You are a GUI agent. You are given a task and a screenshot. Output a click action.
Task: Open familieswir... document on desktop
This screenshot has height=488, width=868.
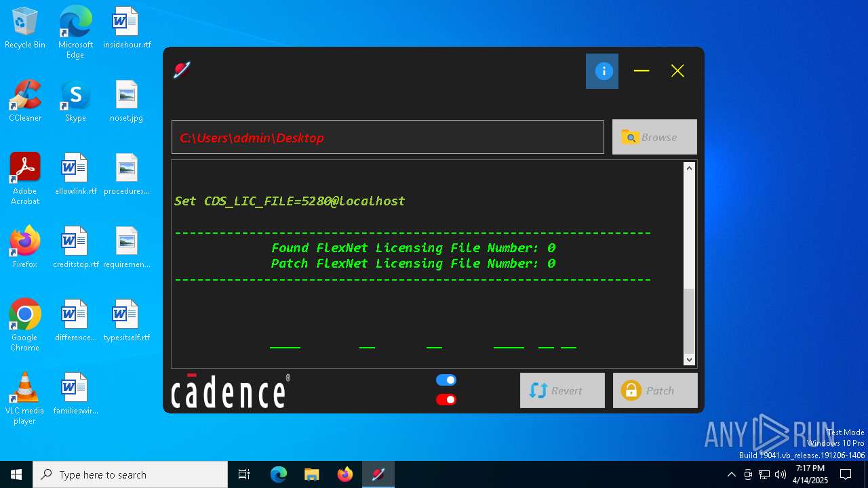coord(75,394)
